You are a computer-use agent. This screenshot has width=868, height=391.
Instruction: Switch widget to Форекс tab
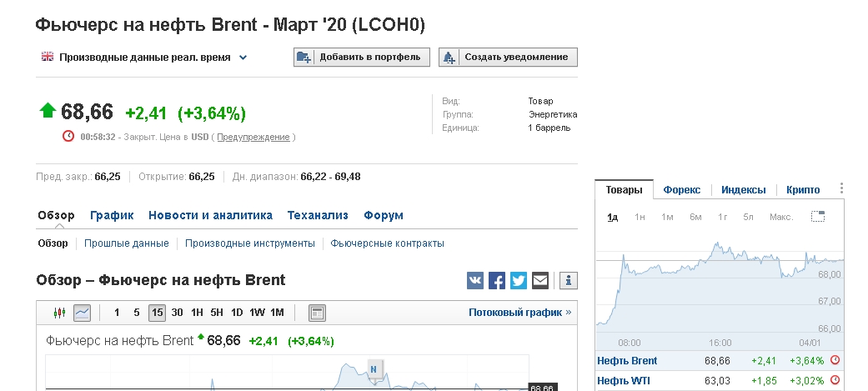coord(681,190)
